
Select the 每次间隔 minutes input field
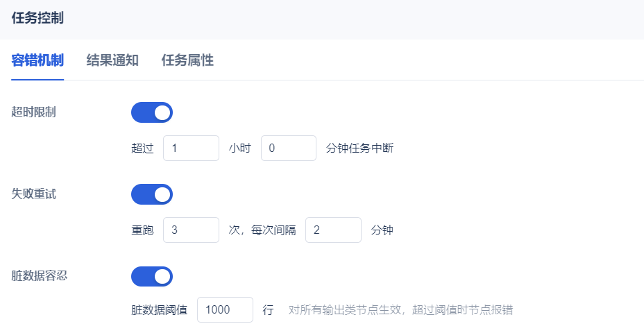(x=333, y=230)
